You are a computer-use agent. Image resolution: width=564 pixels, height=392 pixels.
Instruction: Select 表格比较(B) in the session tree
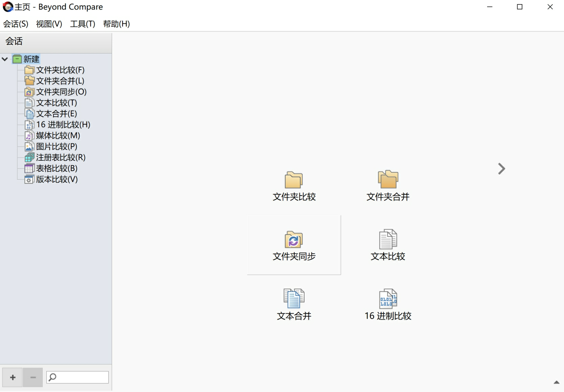(x=57, y=168)
